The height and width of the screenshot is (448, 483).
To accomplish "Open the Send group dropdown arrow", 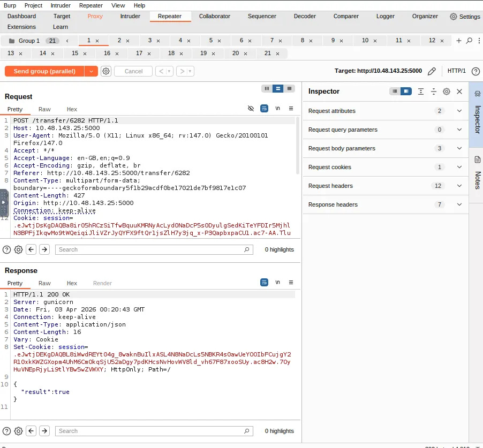I will click(92, 71).
